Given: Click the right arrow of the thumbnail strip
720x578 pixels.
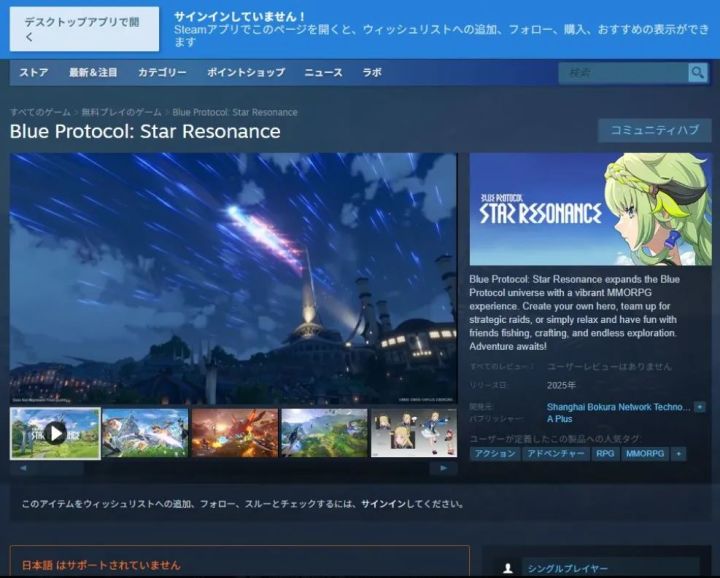Looking at the screenshot, I should [443, 468].
